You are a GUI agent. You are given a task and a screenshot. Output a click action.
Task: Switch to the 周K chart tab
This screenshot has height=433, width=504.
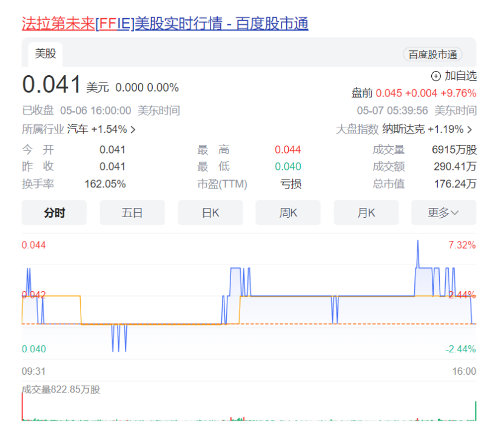pyautogui.click(x=288, y=212)
